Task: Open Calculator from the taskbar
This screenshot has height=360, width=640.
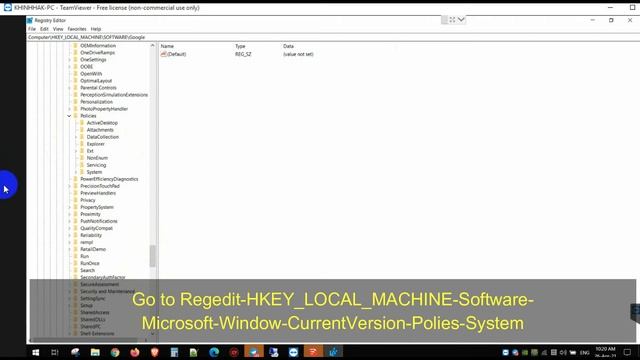Action: tap(174, 352)
